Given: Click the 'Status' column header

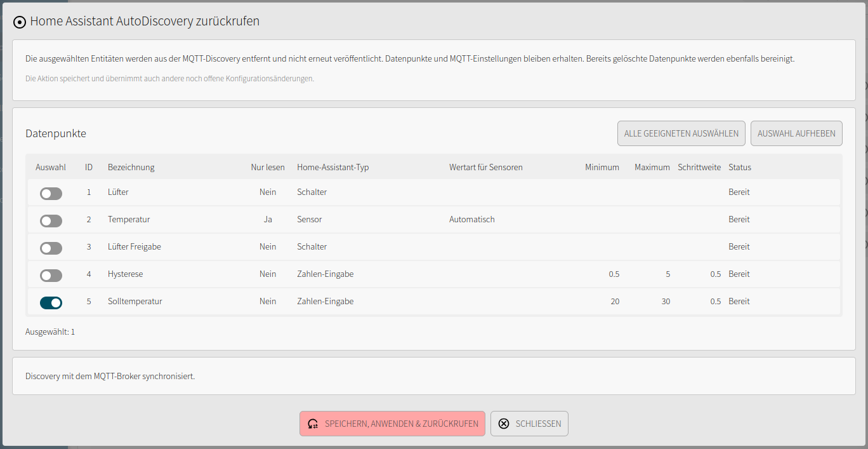Looking at the screenshot, I should coord(740,168).
